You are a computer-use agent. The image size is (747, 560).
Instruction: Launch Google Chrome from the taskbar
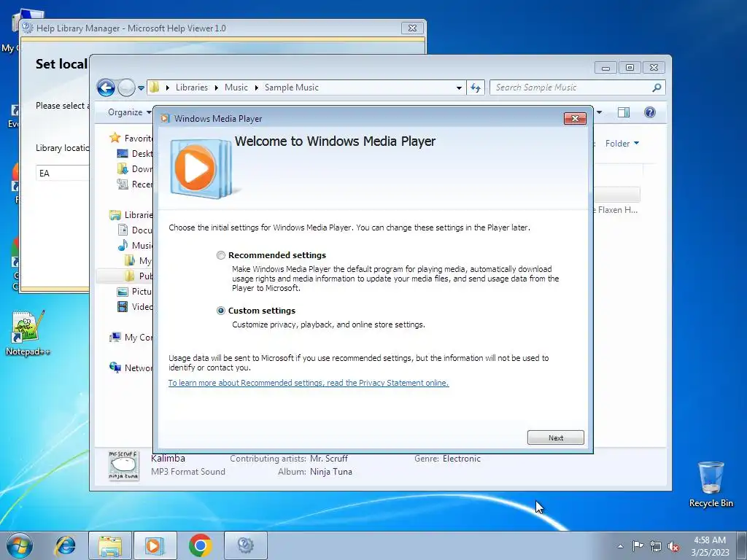pos(200,545)
